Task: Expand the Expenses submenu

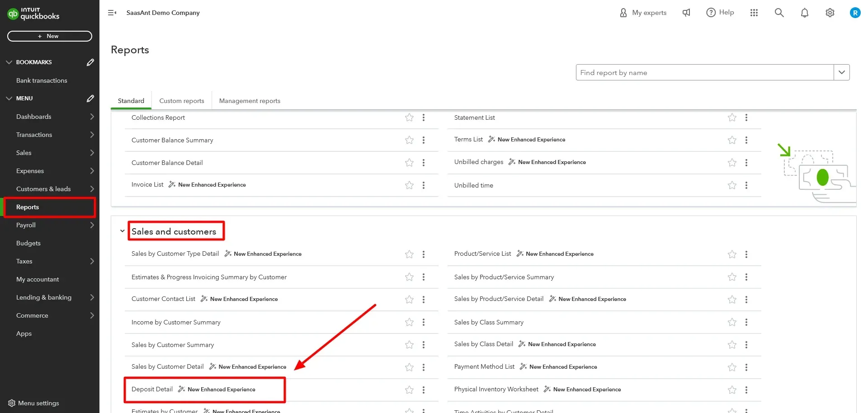Action: 92,171
